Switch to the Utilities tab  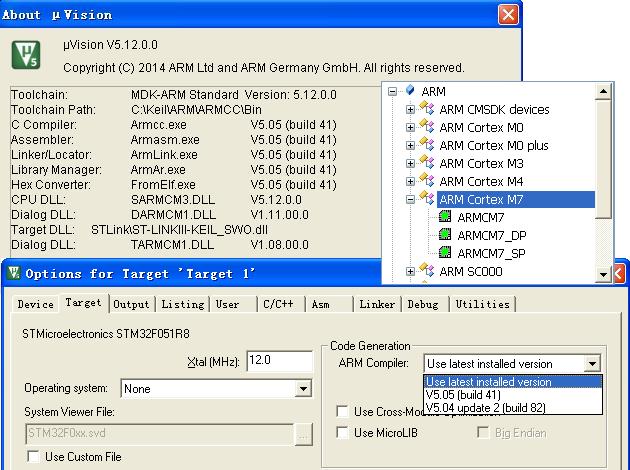[x=483, y=304]
